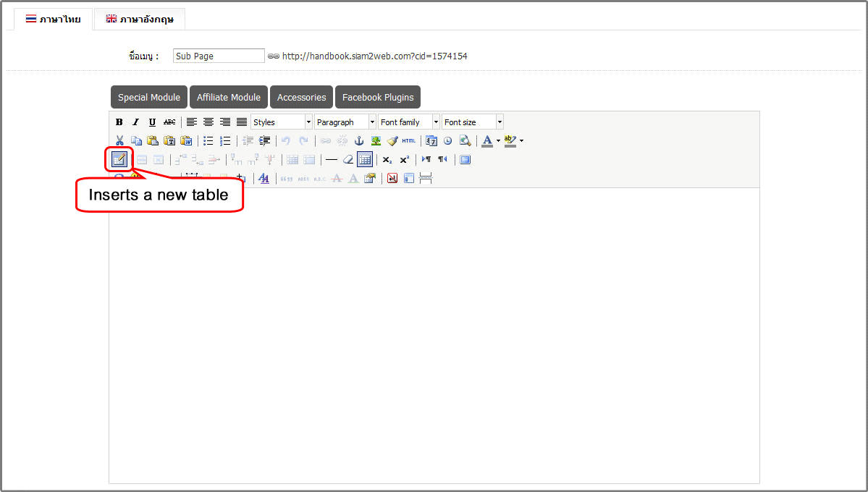Image resolution: width=868 pixels, height=492 pixels.
Task: Open the Font family dropdown
Action: pyautogui.click(x=409, y=122)
